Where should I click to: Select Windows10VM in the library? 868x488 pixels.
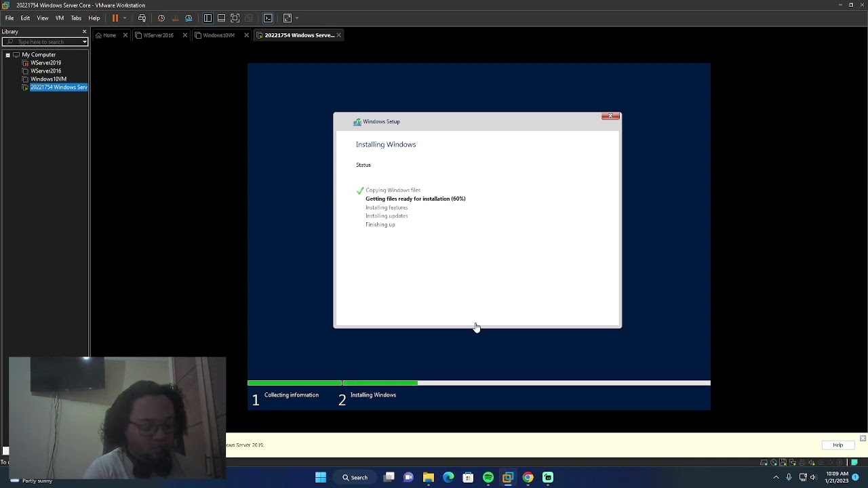click(x=47, y=79)
